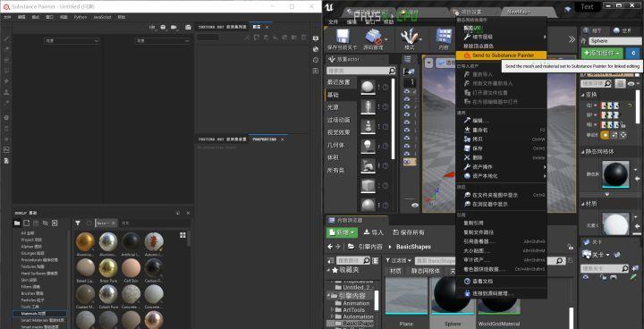Toggle grid view icon in Painter shelf
The width and height of the screenshot is (644, 329).
point(182,235)
